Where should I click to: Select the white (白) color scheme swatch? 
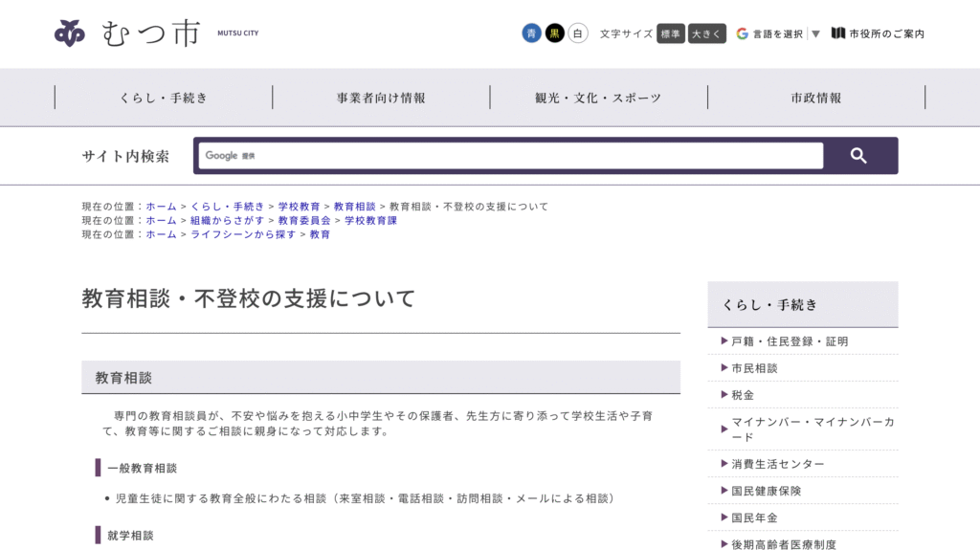click(577, 33)
